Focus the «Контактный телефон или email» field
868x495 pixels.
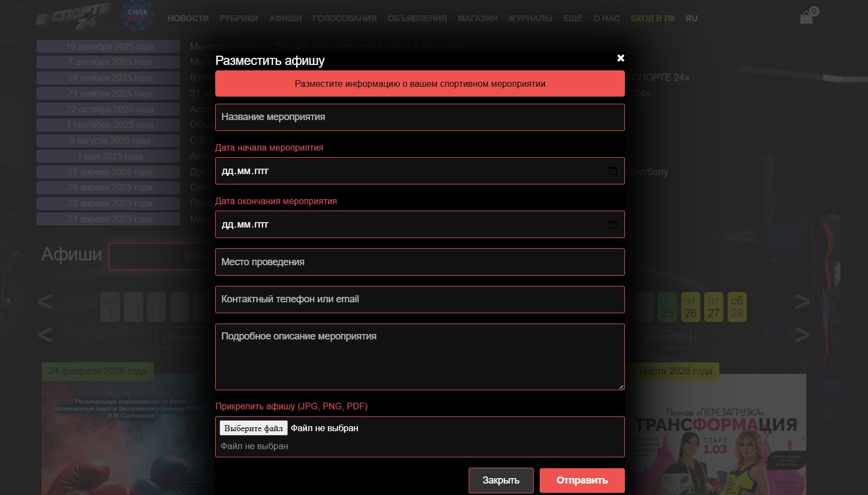click(420, 300)
